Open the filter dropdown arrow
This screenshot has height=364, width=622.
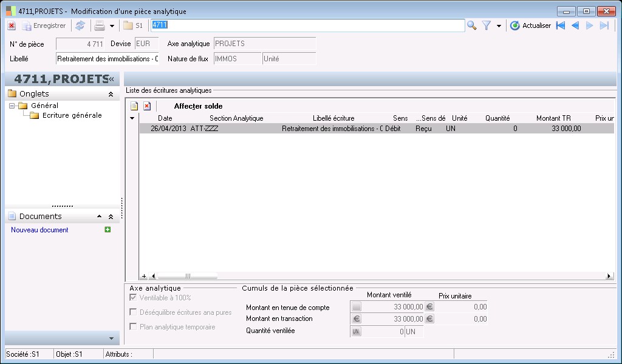499,26
